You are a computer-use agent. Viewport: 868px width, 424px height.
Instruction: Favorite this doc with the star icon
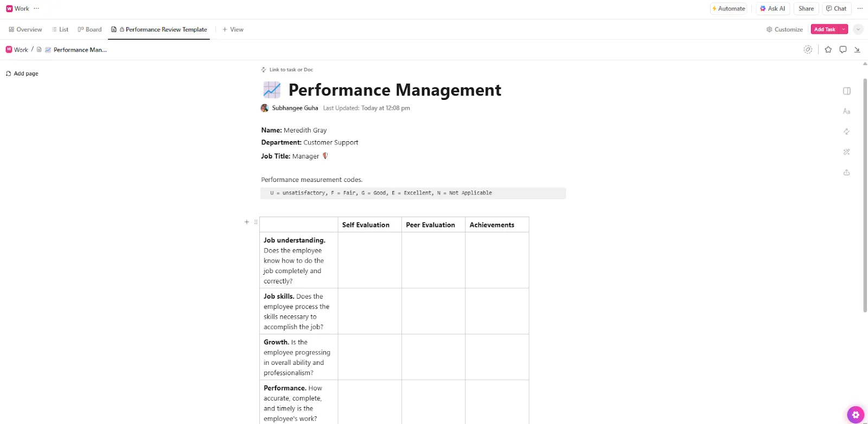coord(828,49)
